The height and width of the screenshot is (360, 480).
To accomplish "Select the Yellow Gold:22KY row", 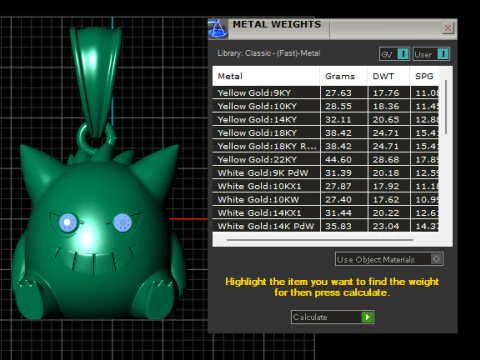I will point(326,159).
